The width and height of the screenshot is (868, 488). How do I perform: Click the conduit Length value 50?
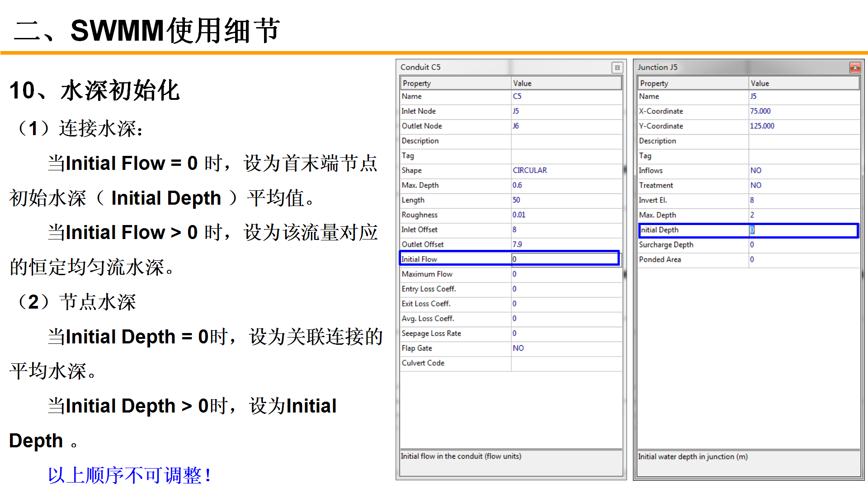coord(516,200)
